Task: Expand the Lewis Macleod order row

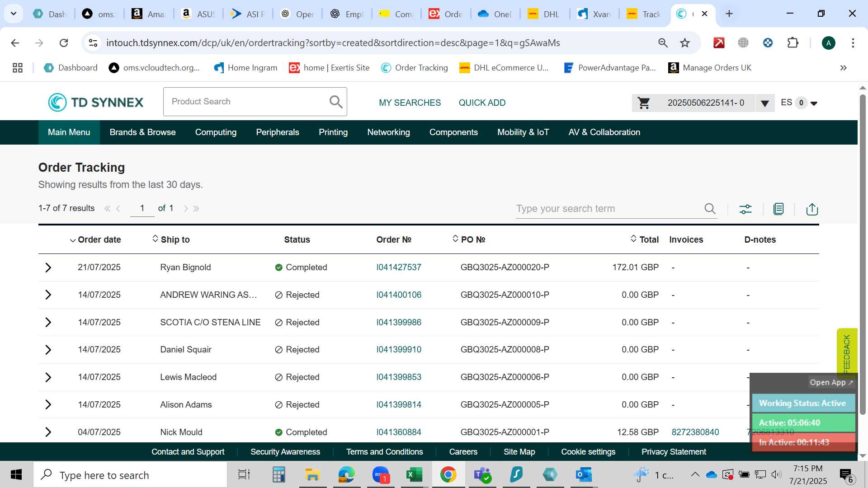Action: point(48,377)
